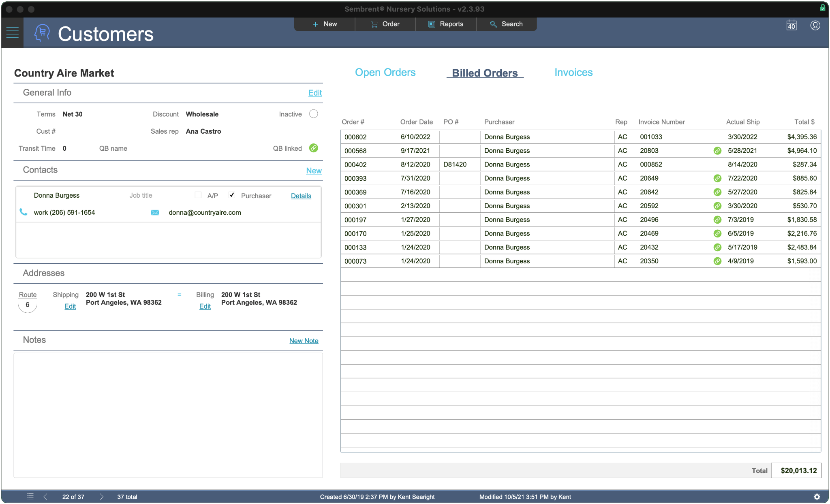Open the hamburger menu icon
The width and height of the screenshot is (830, 504).
[x=12, y=32]
